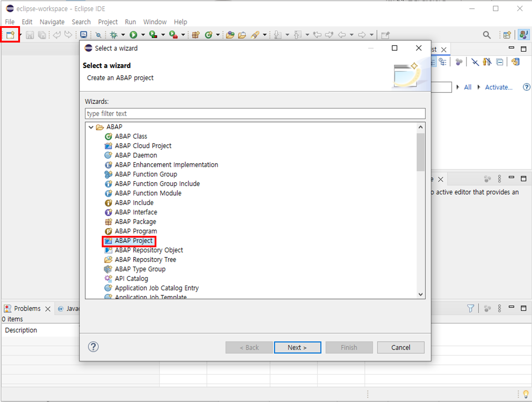The width and height of the screenshot is (532, 402).
Task: Click the magnifier Quick Access search icon
Action: pos(487,35)
